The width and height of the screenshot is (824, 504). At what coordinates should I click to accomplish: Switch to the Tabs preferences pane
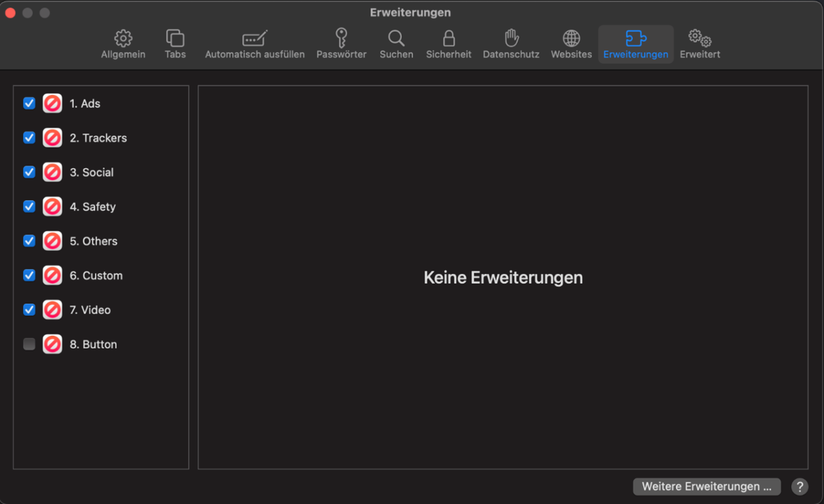(175, 38)
